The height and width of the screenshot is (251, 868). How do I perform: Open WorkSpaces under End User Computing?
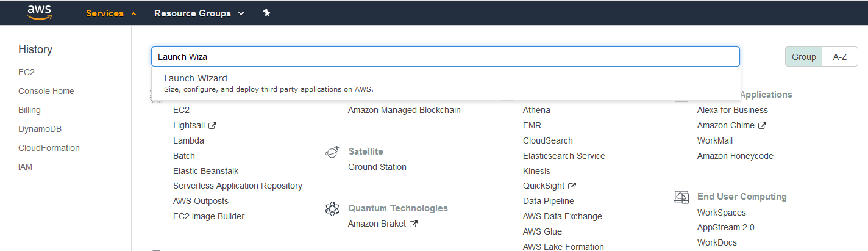click(721, 213)
